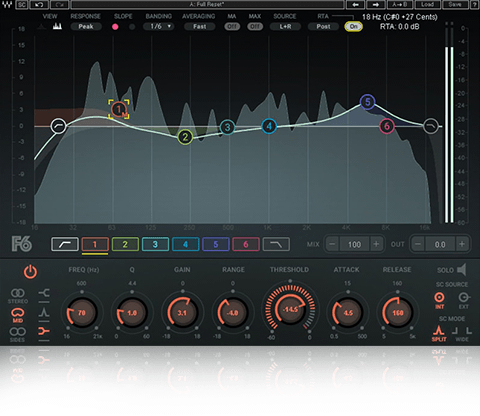This screenshot has width=480, height=416.
Task: Click the Freq knob showing 70
Action: tap(82, 313)
